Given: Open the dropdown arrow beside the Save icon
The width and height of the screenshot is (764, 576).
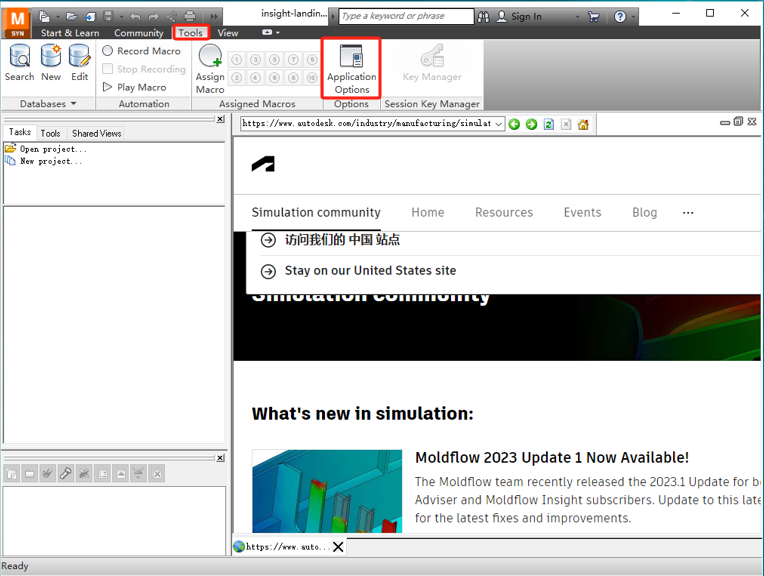Looking at the screenshot, I should pos(121,17).
